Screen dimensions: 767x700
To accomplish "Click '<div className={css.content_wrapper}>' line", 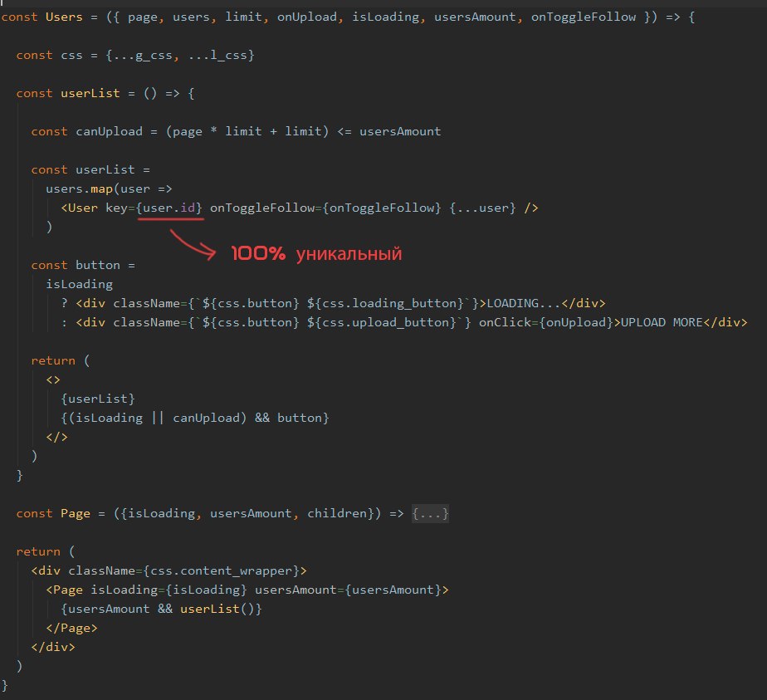I will point(169,570).
